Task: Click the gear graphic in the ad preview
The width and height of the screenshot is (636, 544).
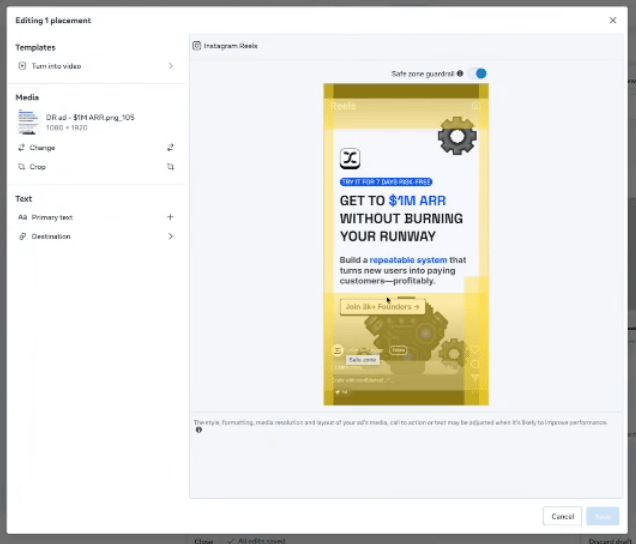Action: click(x=457, y=136)
